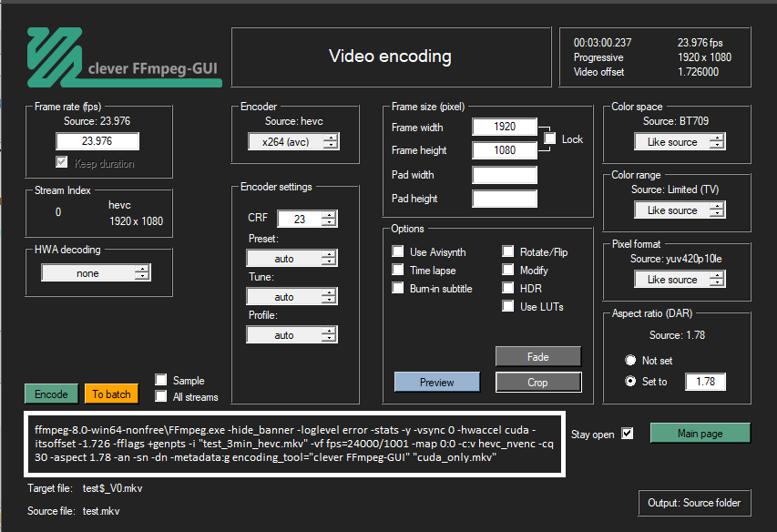Select the Set to aspect ratio radio
This screenshot has width=777, height=532.
(x=630, y=381)
